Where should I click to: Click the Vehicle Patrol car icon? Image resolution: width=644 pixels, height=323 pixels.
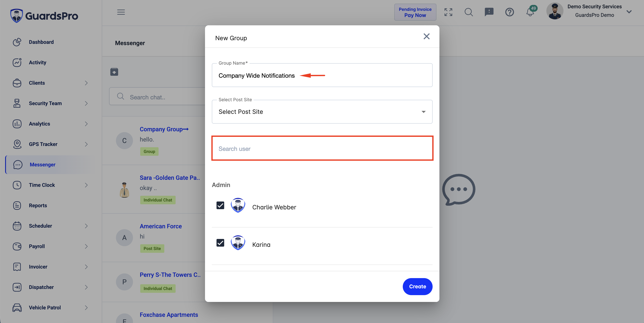(17, 308)
